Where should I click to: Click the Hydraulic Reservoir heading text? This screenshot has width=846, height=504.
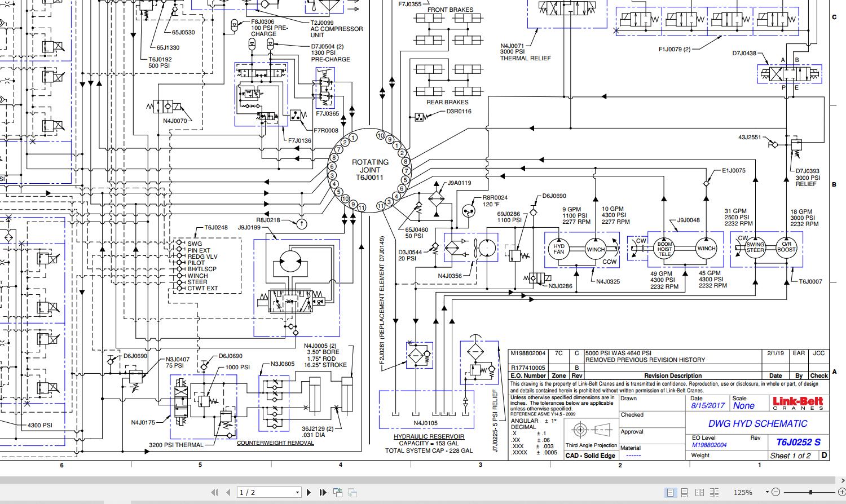[429, 436]
